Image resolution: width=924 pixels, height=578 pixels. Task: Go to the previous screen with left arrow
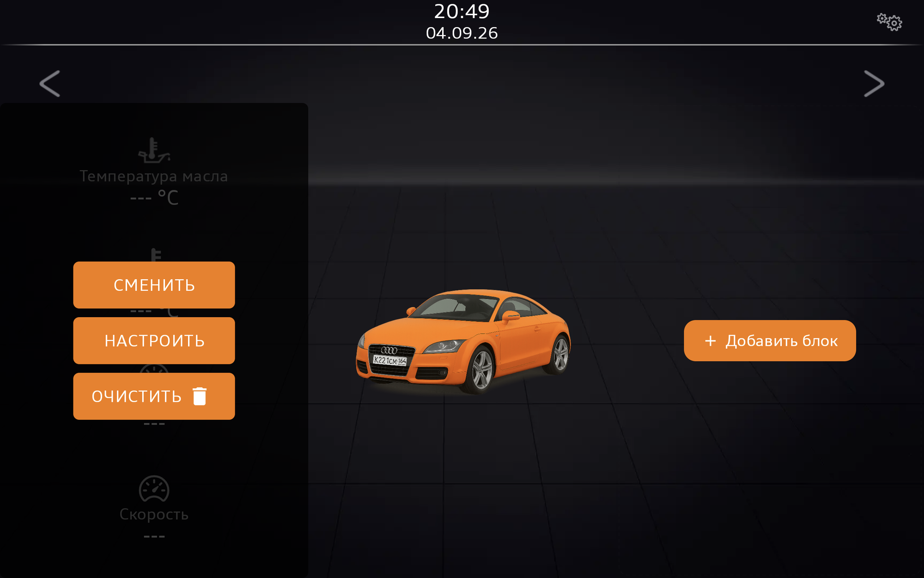(50, 84)
